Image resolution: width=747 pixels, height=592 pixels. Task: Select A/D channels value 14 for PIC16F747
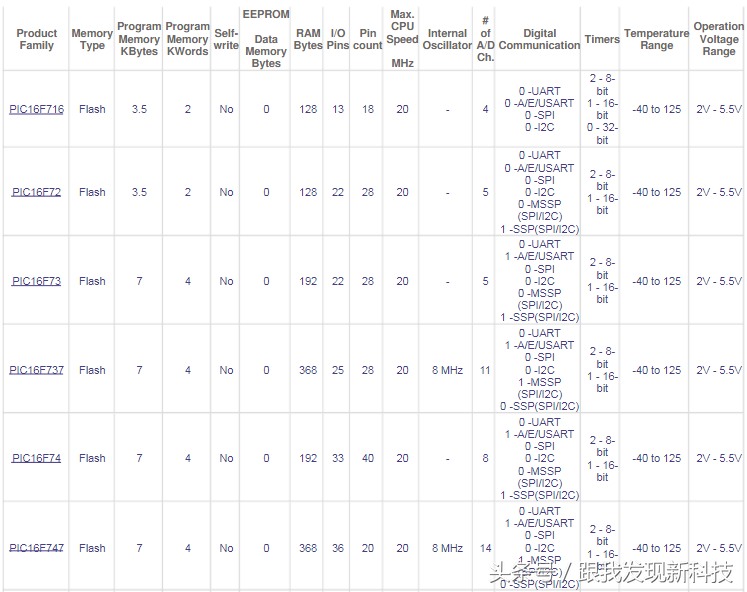[485, 548]
